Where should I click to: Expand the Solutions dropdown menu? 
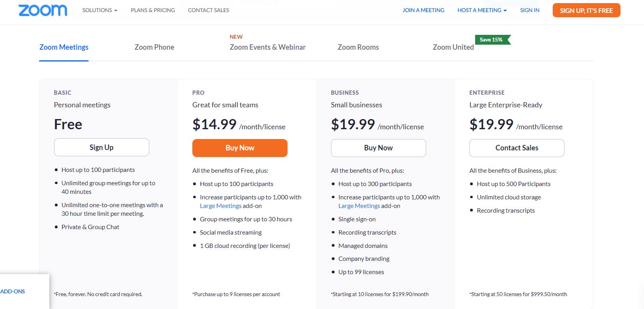click(99, 10)
